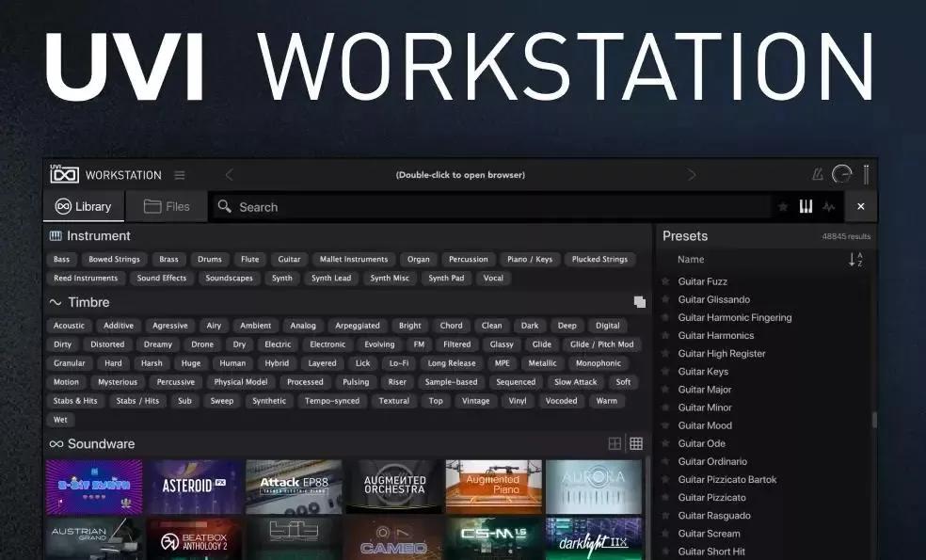Click in the Search field
This screenshot has width=926, height=560.
pos(492,207)
